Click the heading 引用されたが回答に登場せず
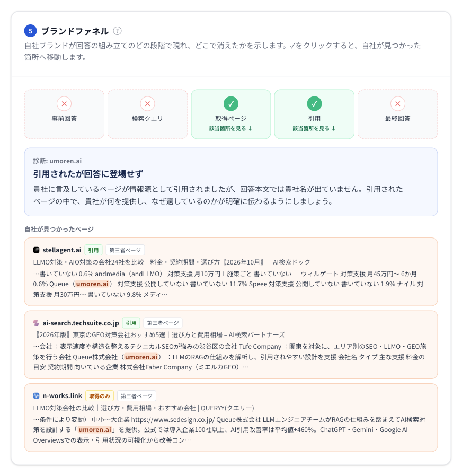Image resolution: width=462 pixels, height=476 pixels. click(x=88, y=174)
